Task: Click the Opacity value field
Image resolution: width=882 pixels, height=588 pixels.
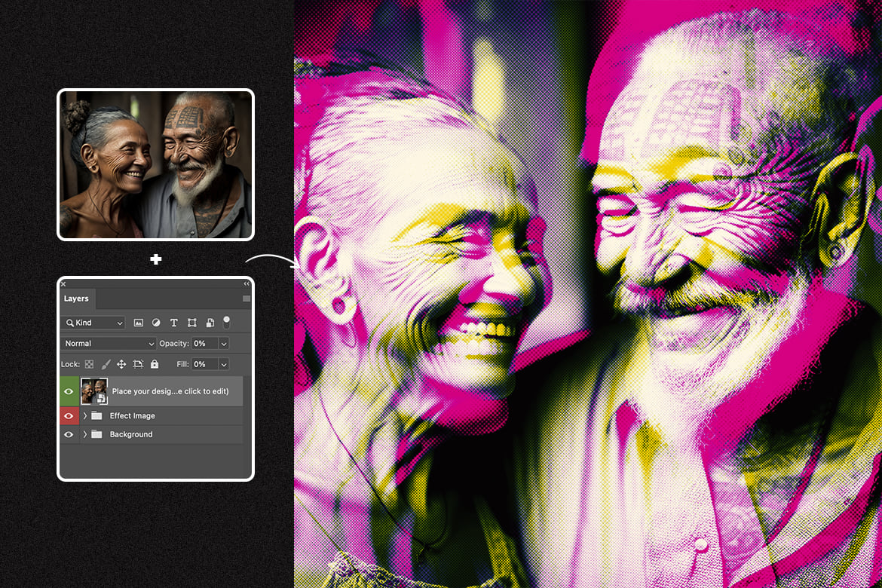Action: point(204,343)
